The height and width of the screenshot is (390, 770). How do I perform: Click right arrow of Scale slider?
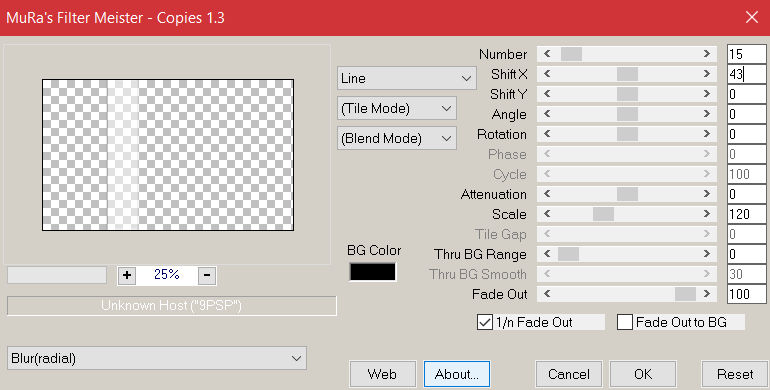click(x=707, y=214)
